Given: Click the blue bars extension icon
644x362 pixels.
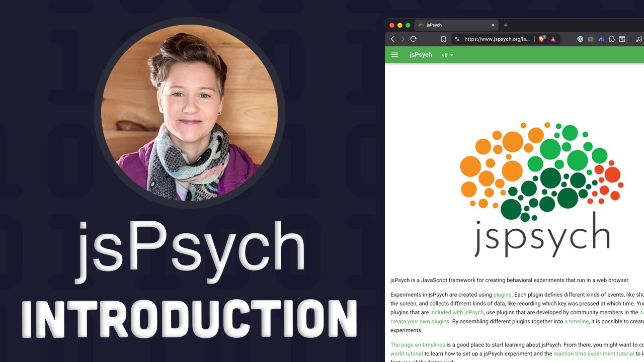Looking at the screenshot, I should (601, 39).
